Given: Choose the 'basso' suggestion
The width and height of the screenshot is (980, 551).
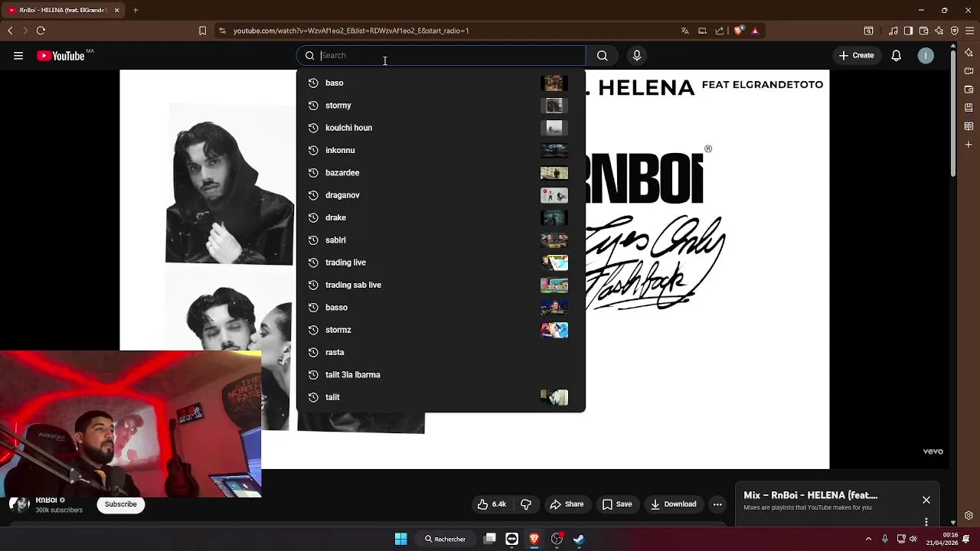Looking at the screenshot, I should [x=441, y=307].
